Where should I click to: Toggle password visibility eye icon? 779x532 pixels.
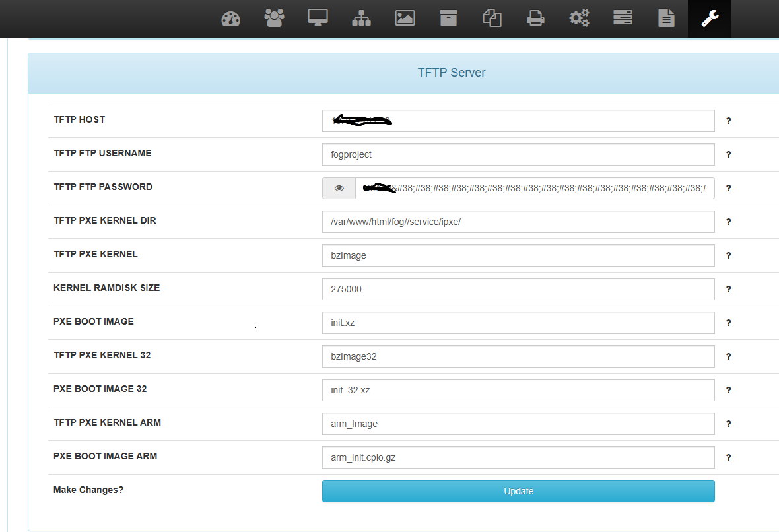point(339,188)
